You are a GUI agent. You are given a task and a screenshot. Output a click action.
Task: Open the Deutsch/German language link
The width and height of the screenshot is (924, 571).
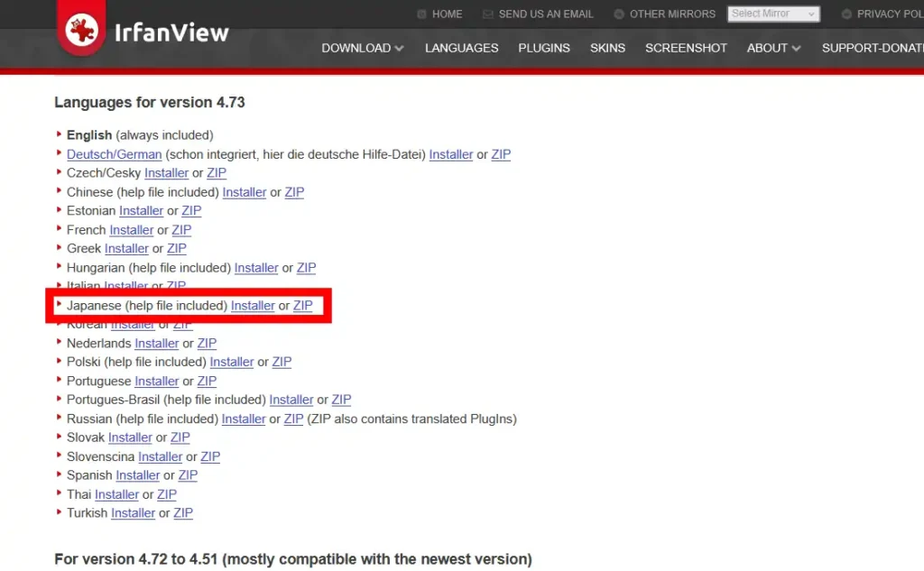coord(114,154)
